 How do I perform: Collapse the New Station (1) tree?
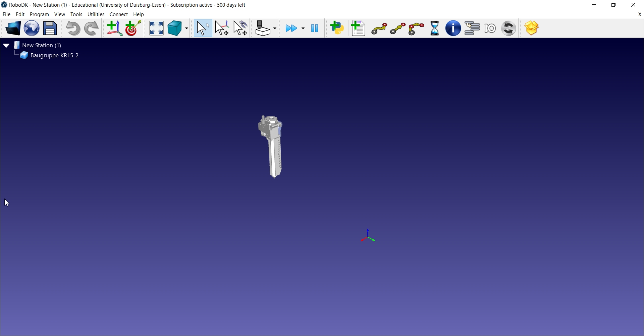click(6, 45)
